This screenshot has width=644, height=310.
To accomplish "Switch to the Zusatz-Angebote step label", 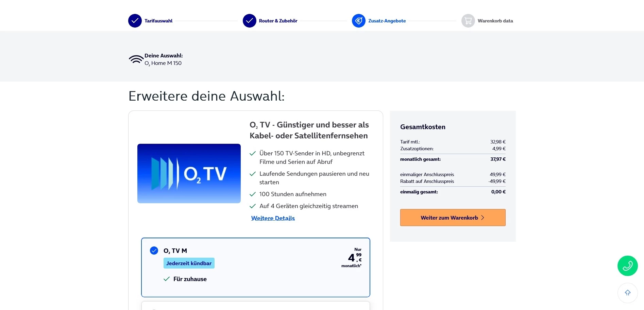I will pos(387,21).
